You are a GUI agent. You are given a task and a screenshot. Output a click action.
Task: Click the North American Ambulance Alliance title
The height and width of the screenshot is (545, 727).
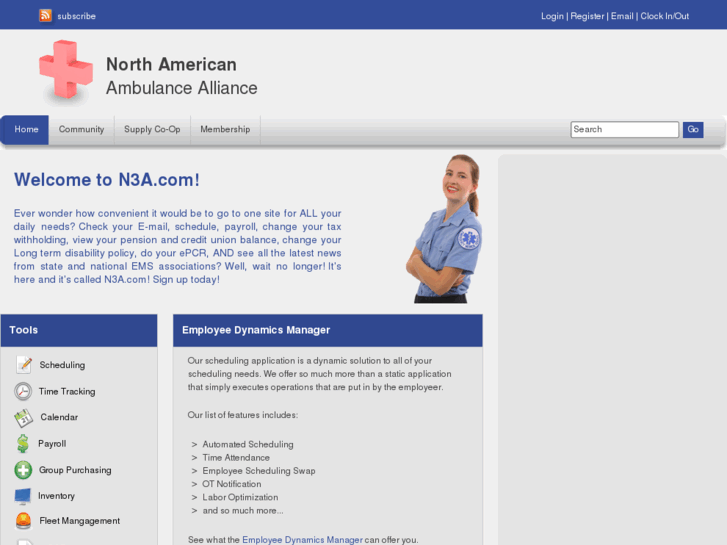(x=181, y=76)
